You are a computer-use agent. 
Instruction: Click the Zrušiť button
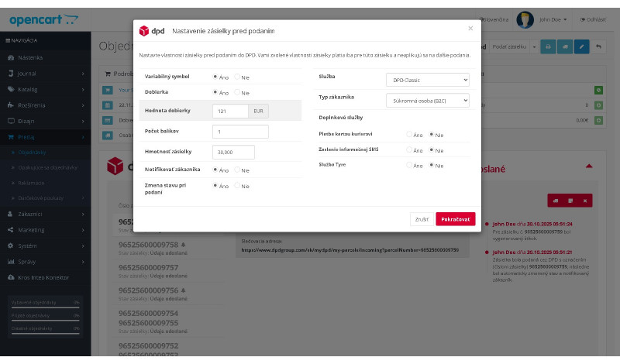click(x=422, y=219)
